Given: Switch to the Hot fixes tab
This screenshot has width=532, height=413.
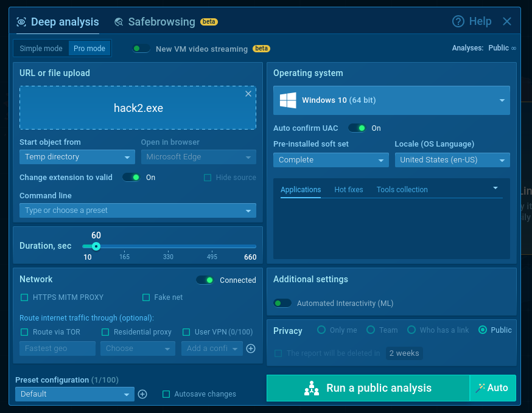Looking at the screenshot, I should (348, 190).
